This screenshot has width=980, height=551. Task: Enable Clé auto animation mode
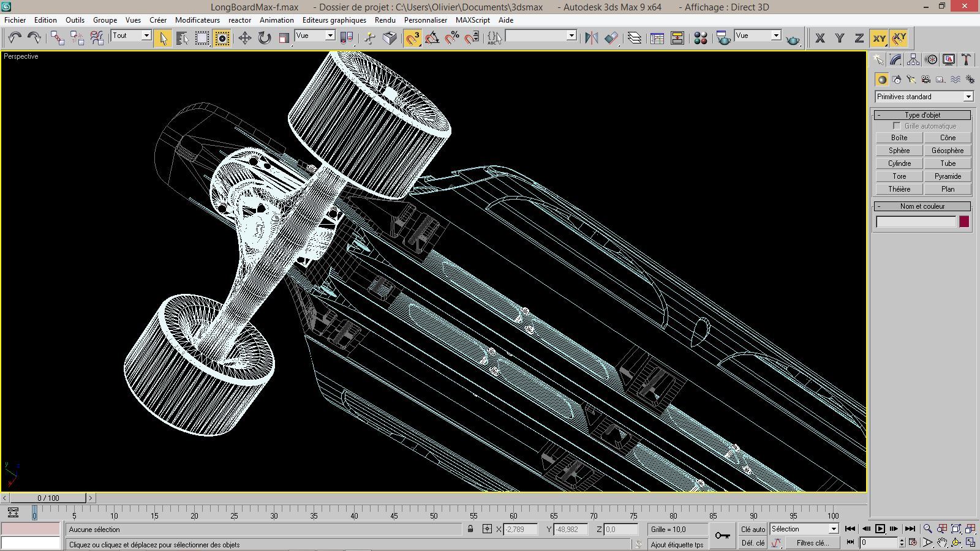[753, 529]
